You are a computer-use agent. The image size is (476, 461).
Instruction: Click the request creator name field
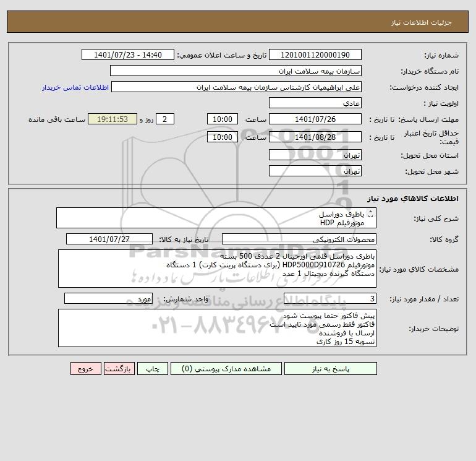(236, 87)
